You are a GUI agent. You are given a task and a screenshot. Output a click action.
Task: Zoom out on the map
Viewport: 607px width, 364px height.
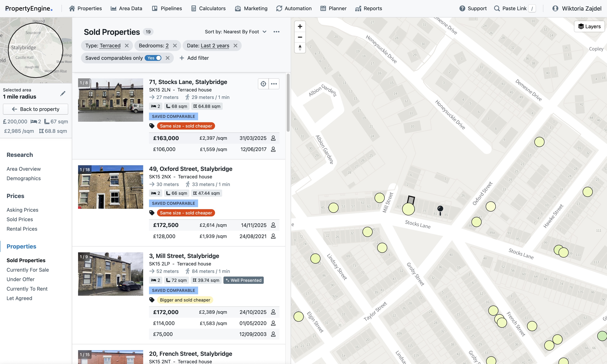(x=300, y=37)
